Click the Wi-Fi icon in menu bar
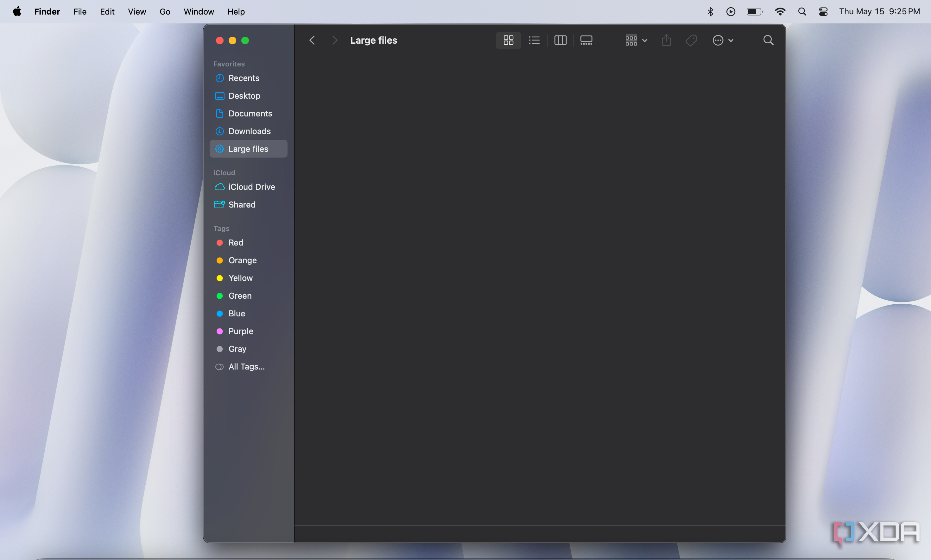 780,12
